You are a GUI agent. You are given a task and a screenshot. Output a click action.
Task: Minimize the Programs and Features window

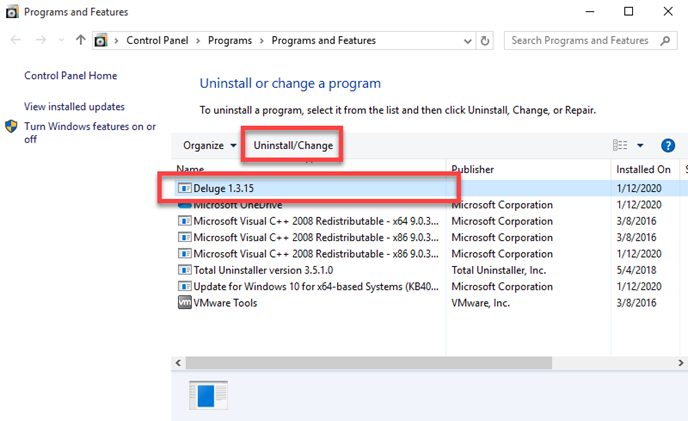point(590,11)
